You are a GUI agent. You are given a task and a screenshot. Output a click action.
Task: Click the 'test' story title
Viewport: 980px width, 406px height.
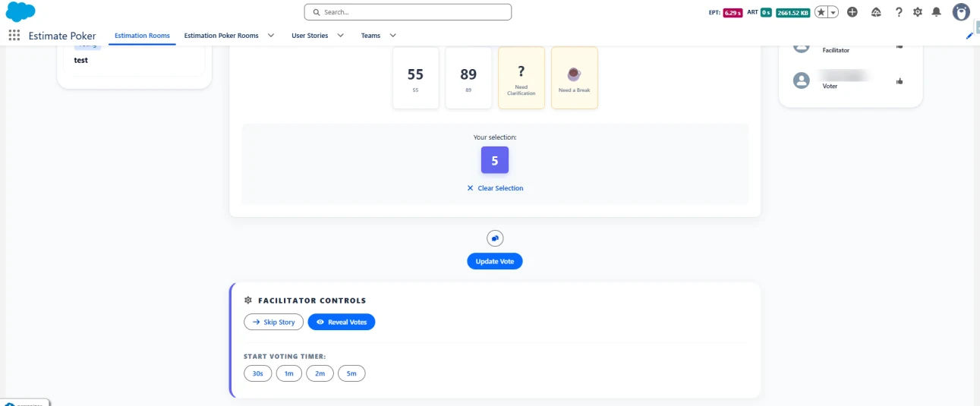(80, 60)
